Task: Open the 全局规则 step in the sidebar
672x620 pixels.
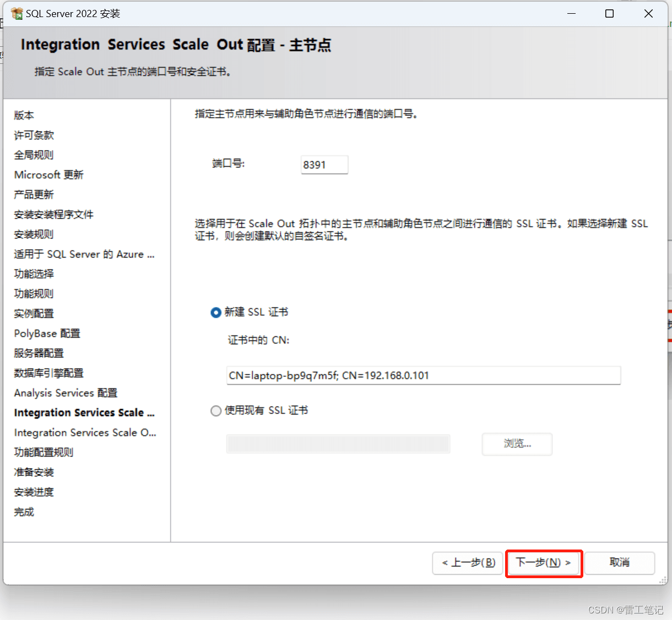Action: pos(34,155)
